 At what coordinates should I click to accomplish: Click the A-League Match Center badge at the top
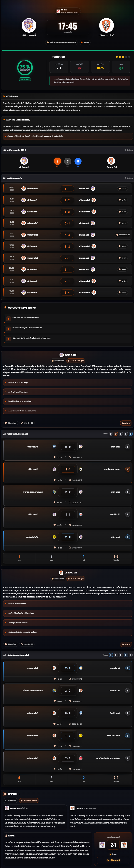(x=67, y=11)
